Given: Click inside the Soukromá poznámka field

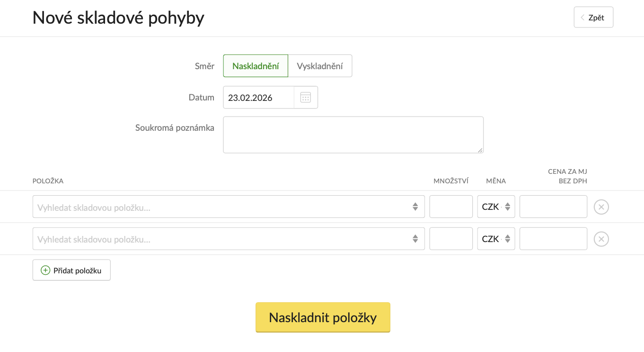Looking at the screenshot, I should pos(353,135).
